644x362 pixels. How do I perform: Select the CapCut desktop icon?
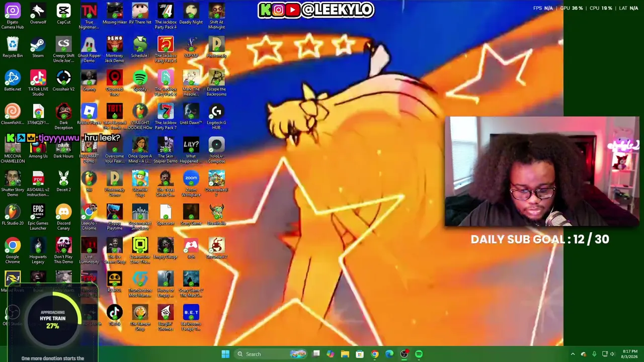[x=63, y=14]
